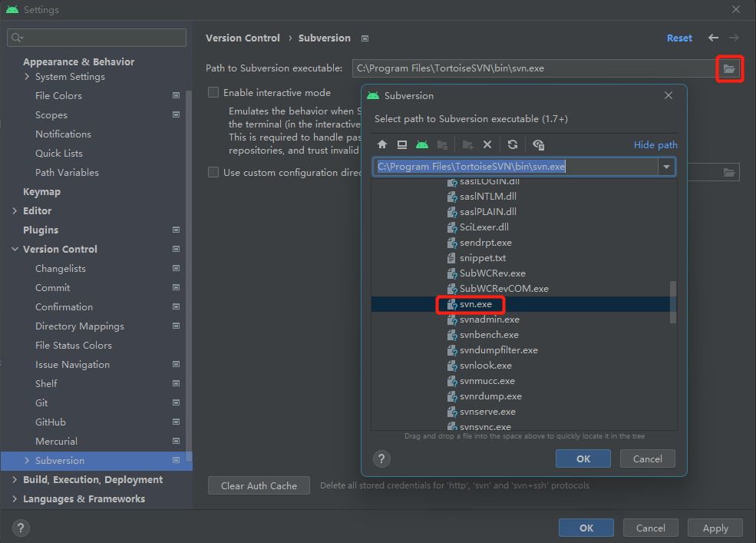Click the Desktop directory icon
Image resolution: width=756 pixels, height=543 pixels.
pyautogui.click(x=401, y=144)
